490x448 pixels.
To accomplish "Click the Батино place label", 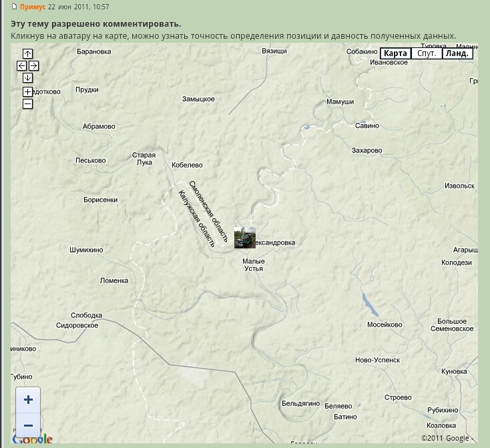I will pyautogui.click(x=345, y=417).
